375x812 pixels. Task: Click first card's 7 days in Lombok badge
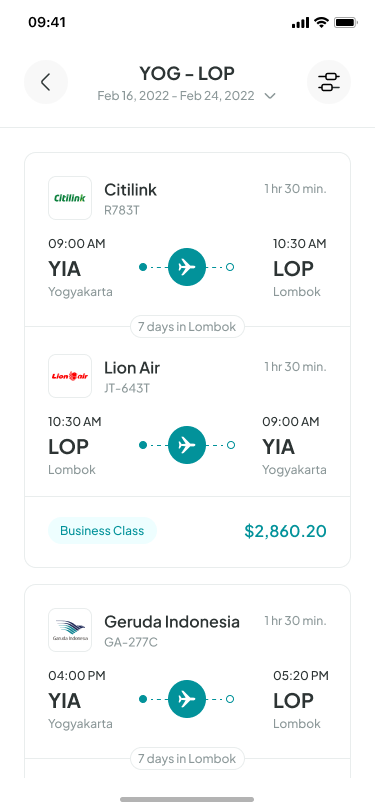click(187, 327)
